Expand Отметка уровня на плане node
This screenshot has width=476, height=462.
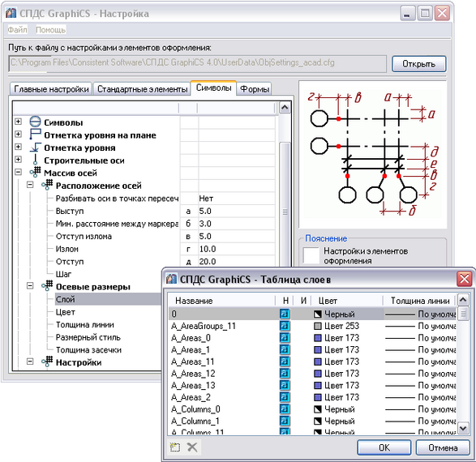point(18,134)
